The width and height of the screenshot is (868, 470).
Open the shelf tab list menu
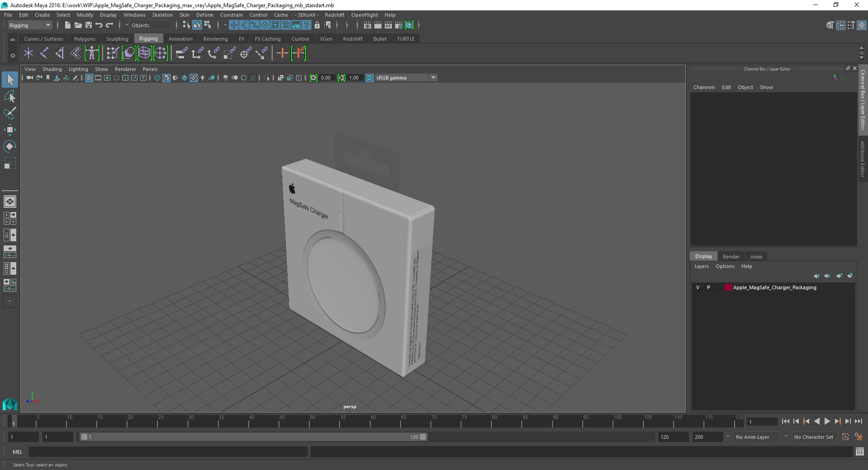[13, 39]
